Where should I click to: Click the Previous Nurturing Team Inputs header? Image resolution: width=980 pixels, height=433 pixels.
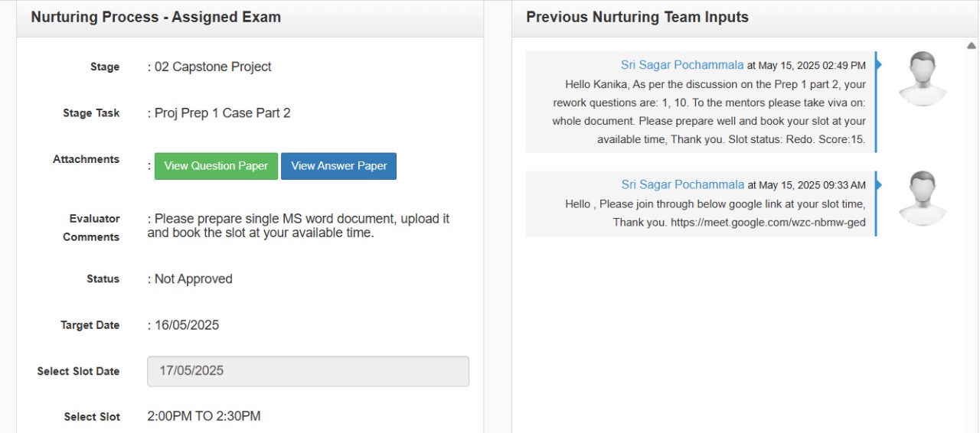pos(637,17)
